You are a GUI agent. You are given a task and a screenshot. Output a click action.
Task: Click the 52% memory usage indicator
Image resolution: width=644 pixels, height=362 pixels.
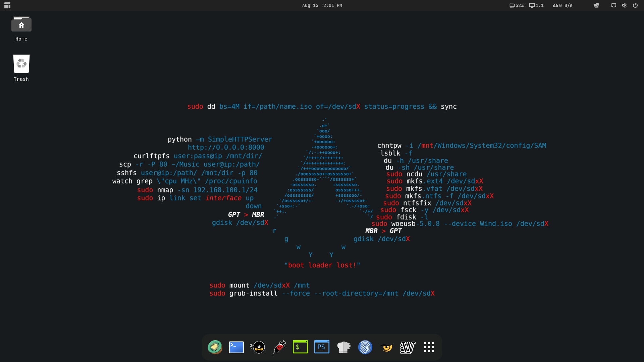coord(517,5)
